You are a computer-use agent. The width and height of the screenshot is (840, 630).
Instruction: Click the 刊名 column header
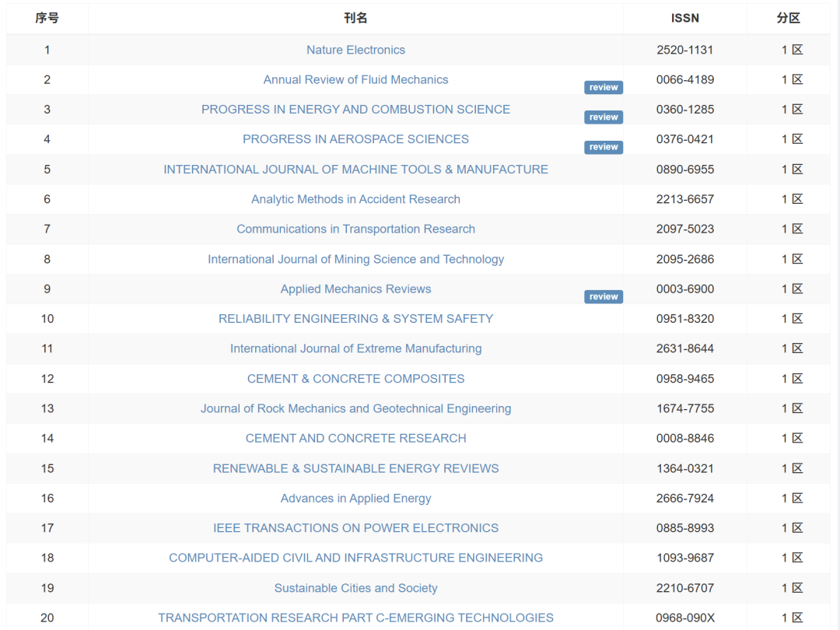(x=355, y=18)
